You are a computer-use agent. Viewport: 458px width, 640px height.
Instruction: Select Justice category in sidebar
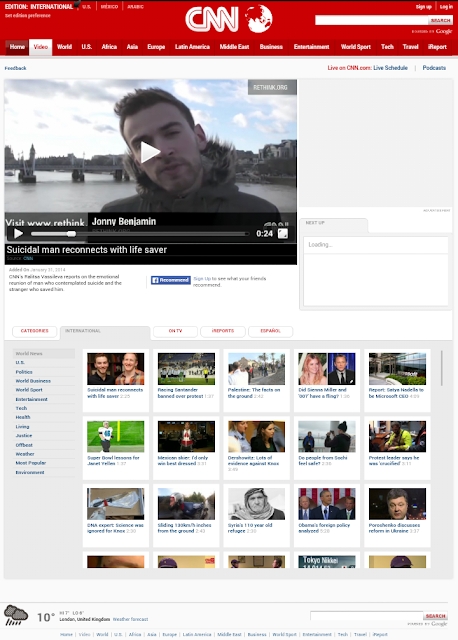[x=24, y=436]
